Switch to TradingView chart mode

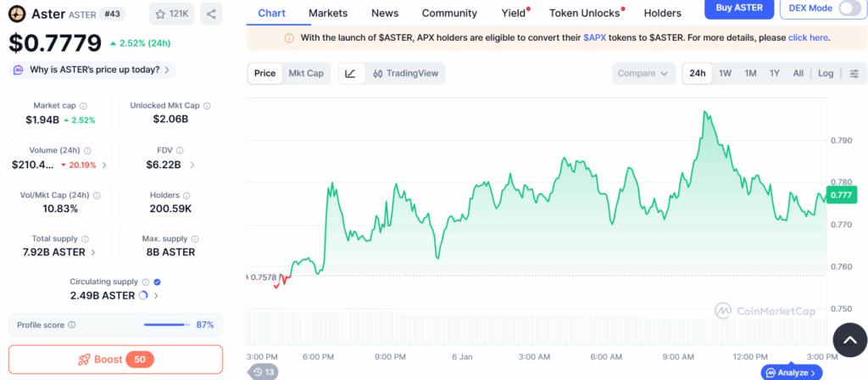pos(405,73)
